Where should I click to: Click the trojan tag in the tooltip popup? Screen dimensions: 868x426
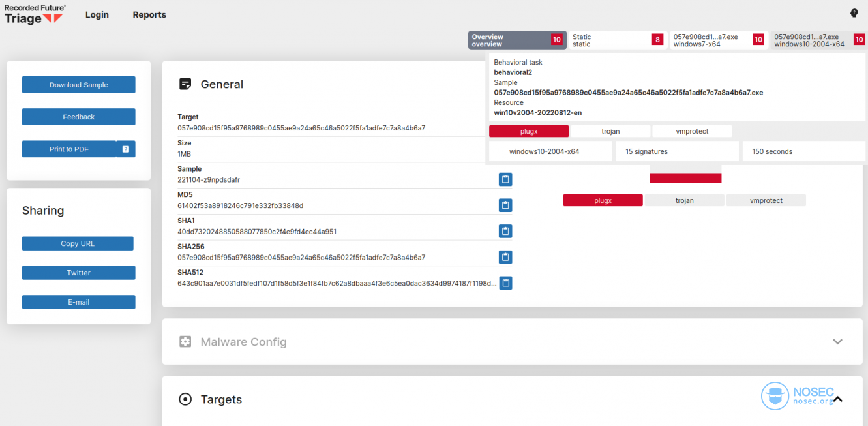click(610, 131)
